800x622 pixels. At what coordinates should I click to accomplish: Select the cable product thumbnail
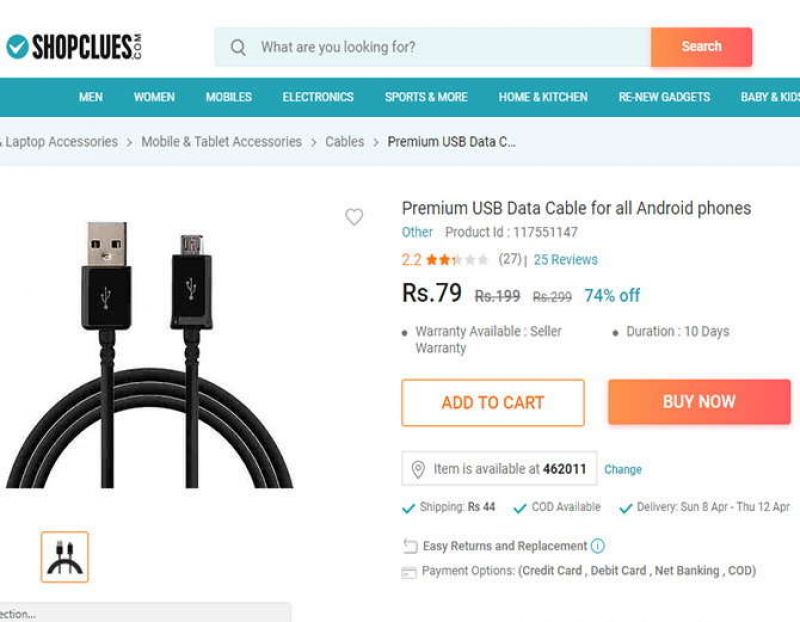point(65,557)
